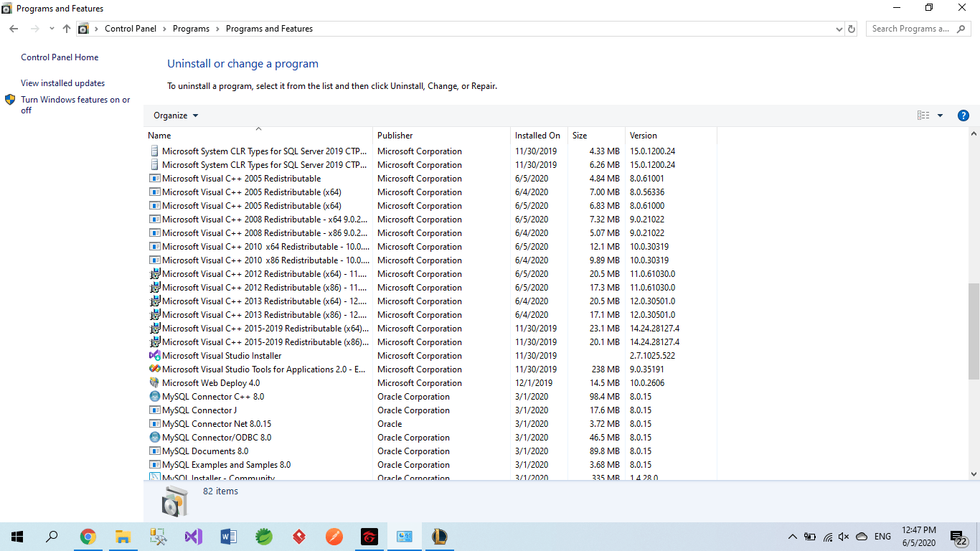Viewport: 980px width, 551px height.
Task: Click the 238 MB size cell
Action: (606, 369)
